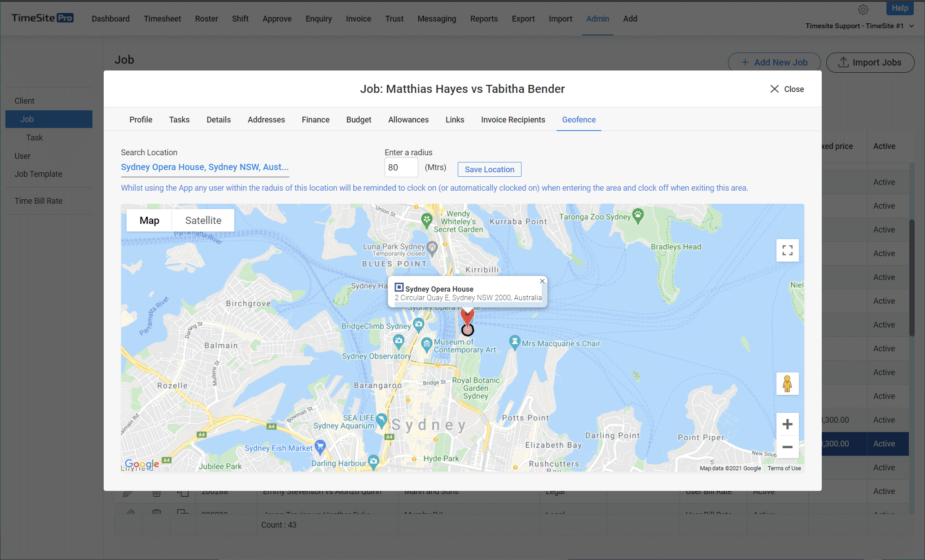Screen dimensions: 925x560
Task: Open the Links tab
Action: pyautogui.click(x=455, y=120)
